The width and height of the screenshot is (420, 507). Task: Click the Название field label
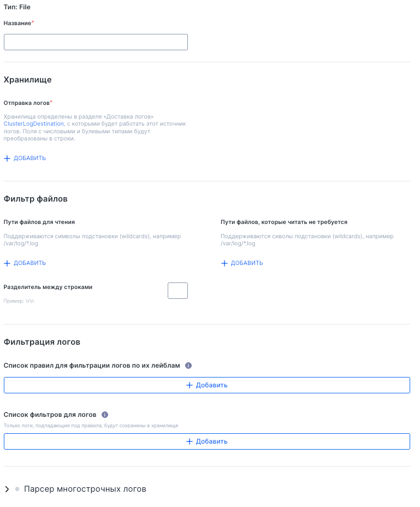[17, 23]
